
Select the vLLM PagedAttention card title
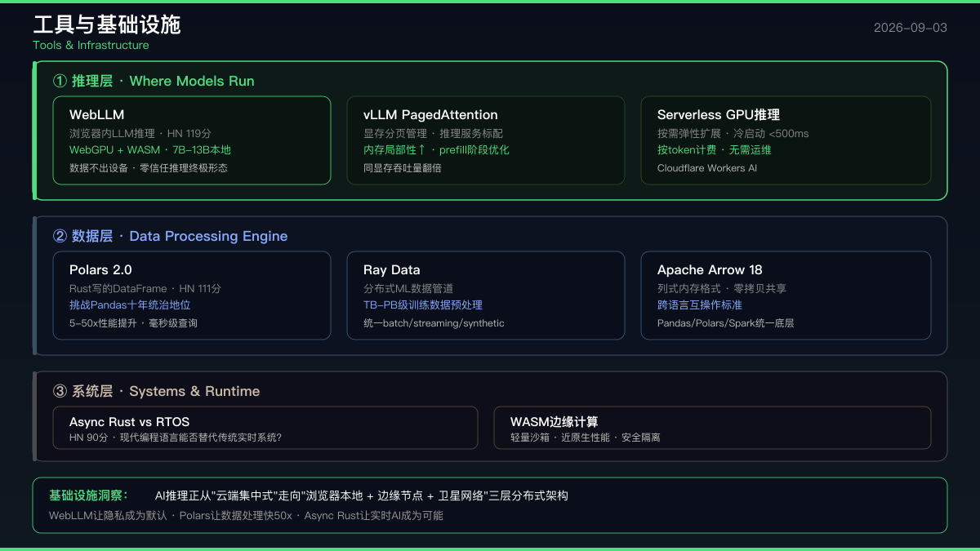click(x=430, y=115)
